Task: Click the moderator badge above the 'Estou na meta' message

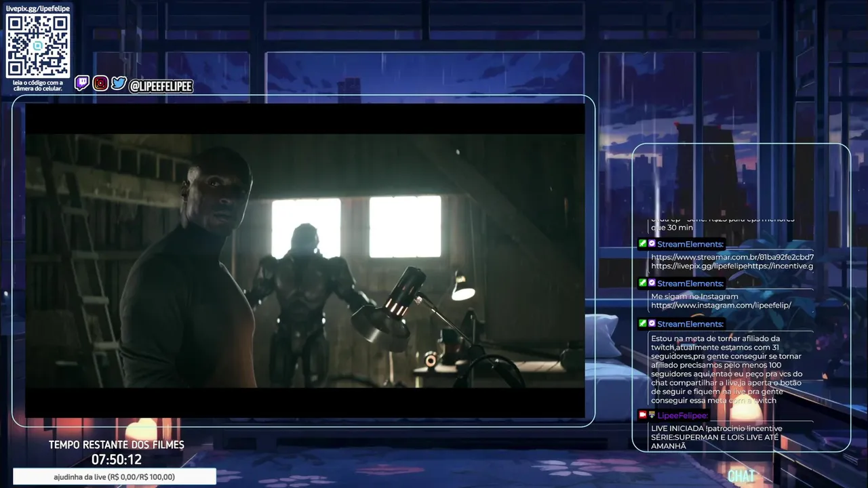Action: [642, 323]
